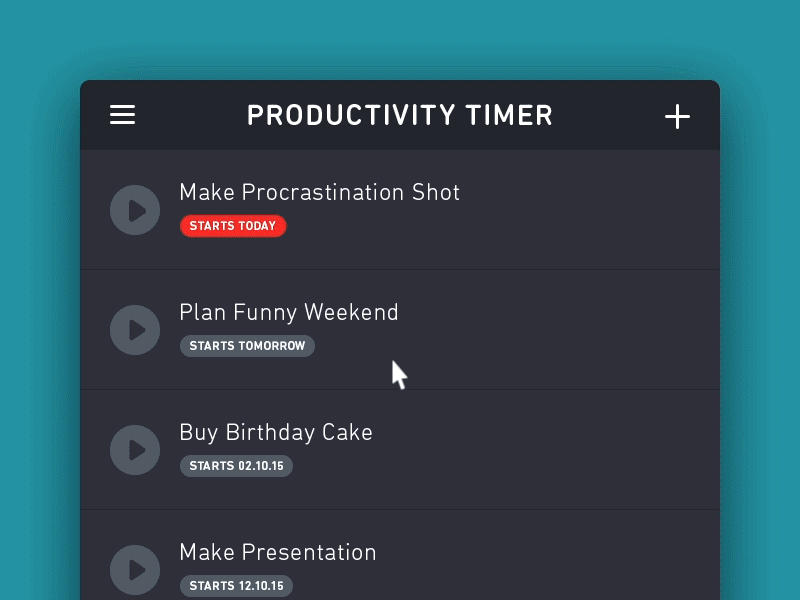Select the Buy Birthday Cake task title

[x=276, y=432]
